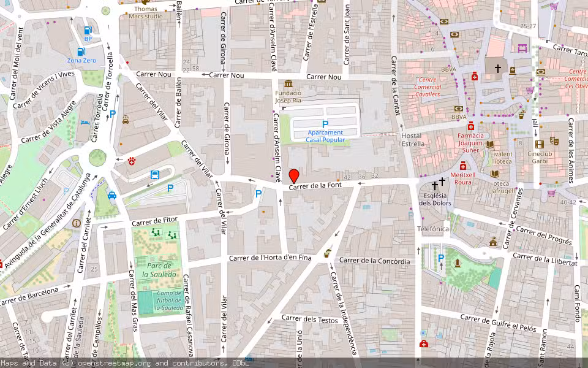The image size is (588, 368).
Task: Select the monument icon in the green park
Action: [x=458, y=263]
